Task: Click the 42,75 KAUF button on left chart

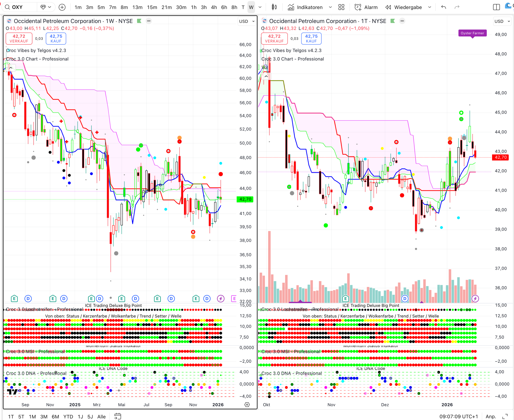Action: (x=56, y=38)
